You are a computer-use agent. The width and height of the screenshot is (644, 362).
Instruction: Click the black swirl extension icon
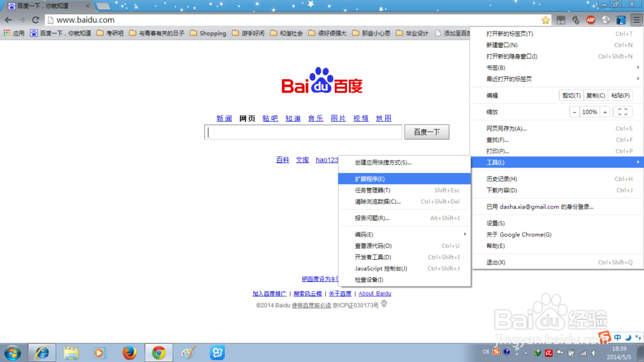pos(576,20)
